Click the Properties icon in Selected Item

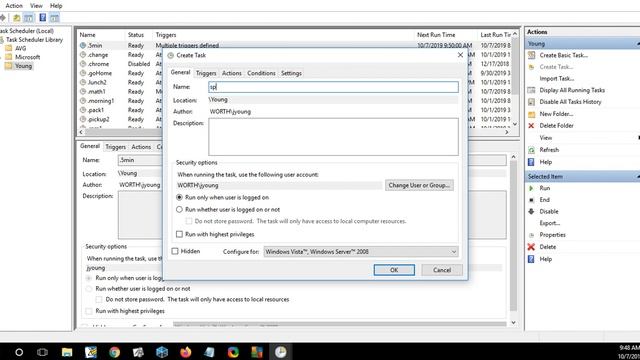[x=531, y=235]
